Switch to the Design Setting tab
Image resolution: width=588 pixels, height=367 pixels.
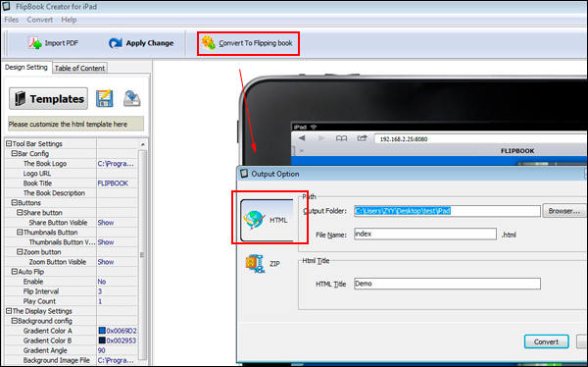pyautogui.click(x=26, y=68)
